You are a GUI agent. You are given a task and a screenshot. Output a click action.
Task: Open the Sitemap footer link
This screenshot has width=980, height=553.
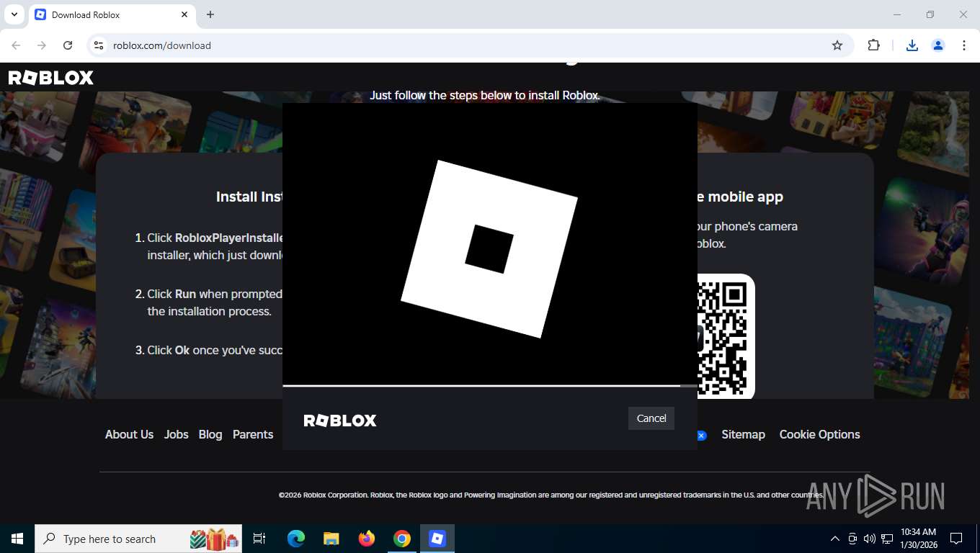pyautogui.click(x=743, y=434)
